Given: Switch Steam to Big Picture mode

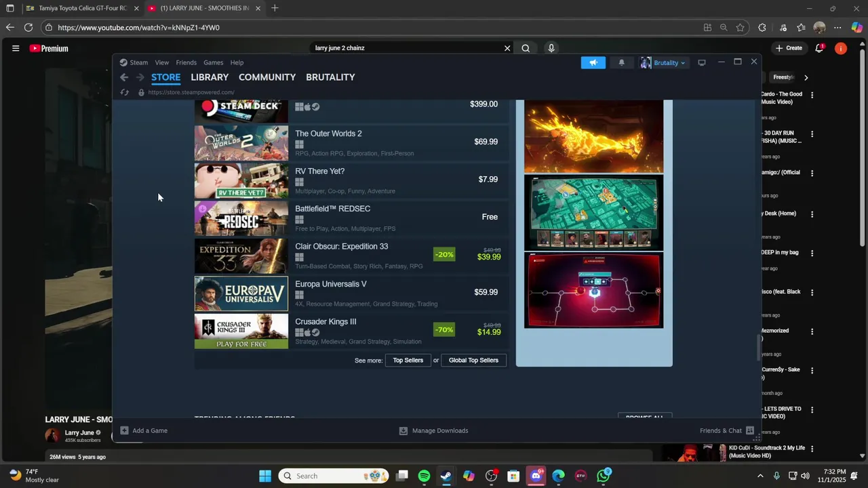Looking at the screenshot, I should 702,62.
